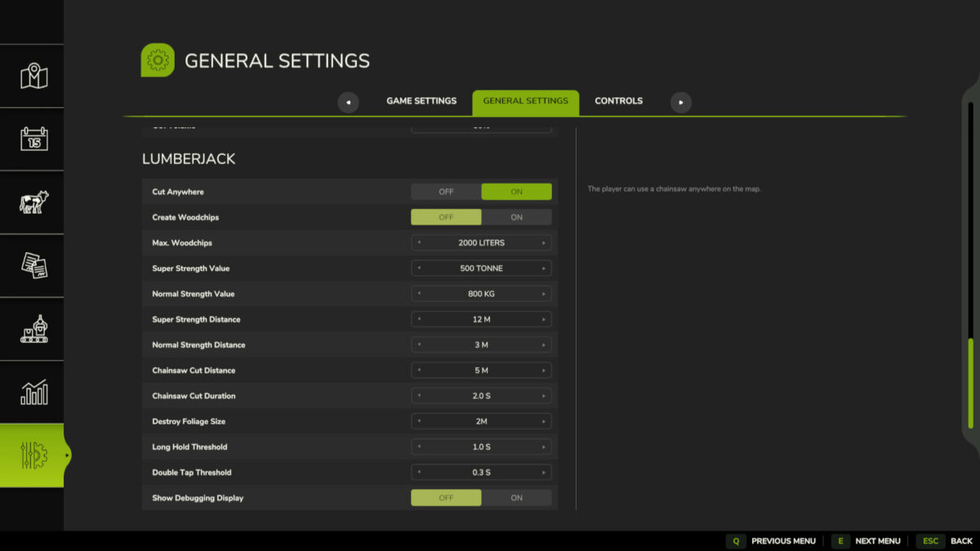Click the right circular arrow beside Controls
Screen dimensions: 980x551
(680, 101)
